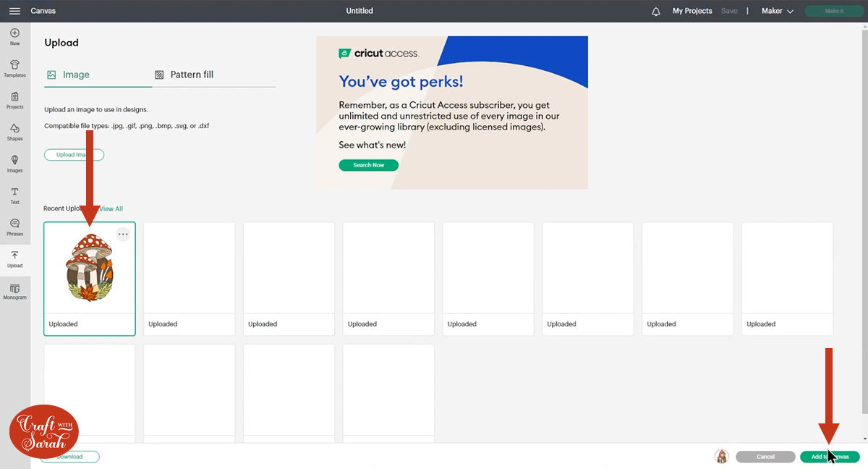The image size is (868, 469).
Task: Select the Image upload tab
Action: (72, 74)
